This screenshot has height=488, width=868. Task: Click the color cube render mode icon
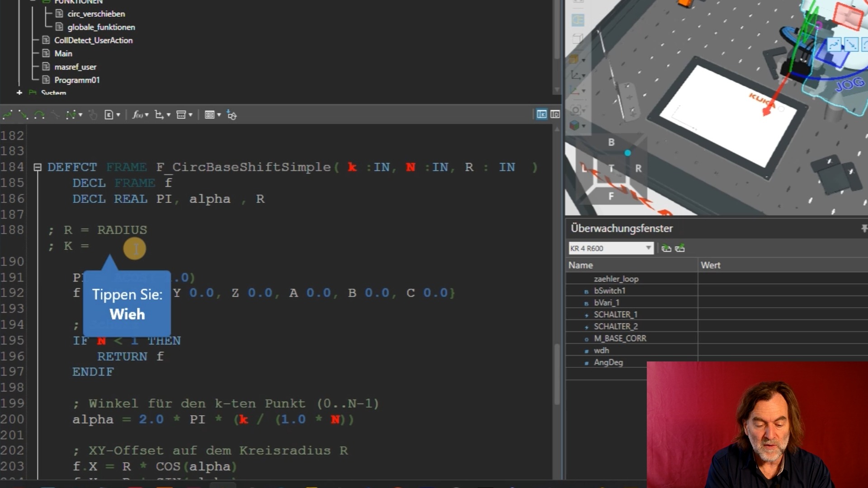(x=575, y=125)
